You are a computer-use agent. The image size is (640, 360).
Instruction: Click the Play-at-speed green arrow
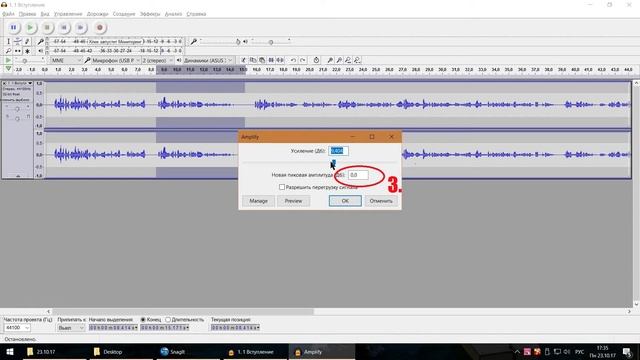[8, 60]
